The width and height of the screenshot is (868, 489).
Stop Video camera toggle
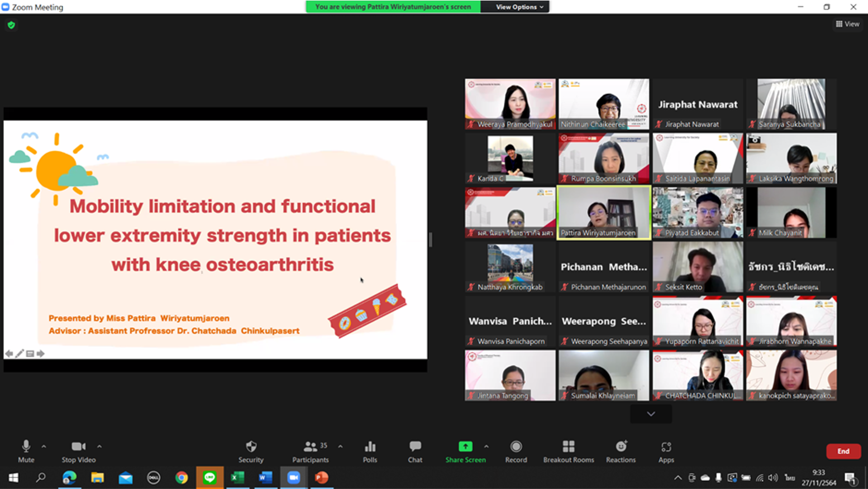coord(78,451)
